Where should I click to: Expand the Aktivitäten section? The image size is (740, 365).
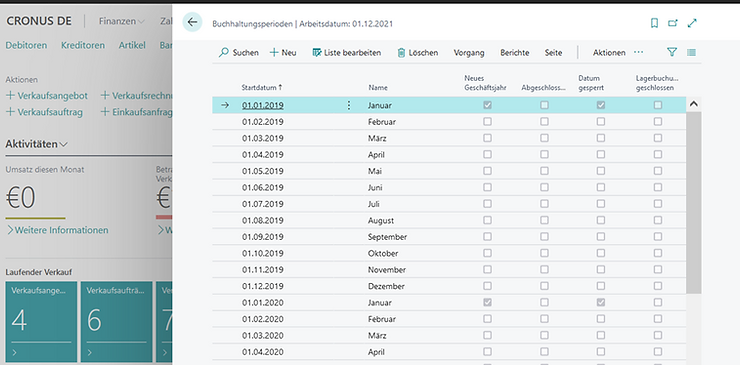click(x=36, y=144)
